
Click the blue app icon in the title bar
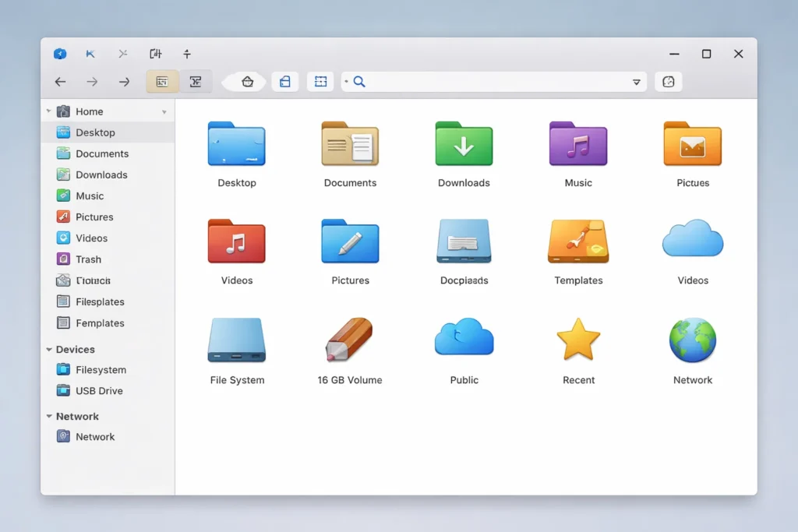pos(60,54)
